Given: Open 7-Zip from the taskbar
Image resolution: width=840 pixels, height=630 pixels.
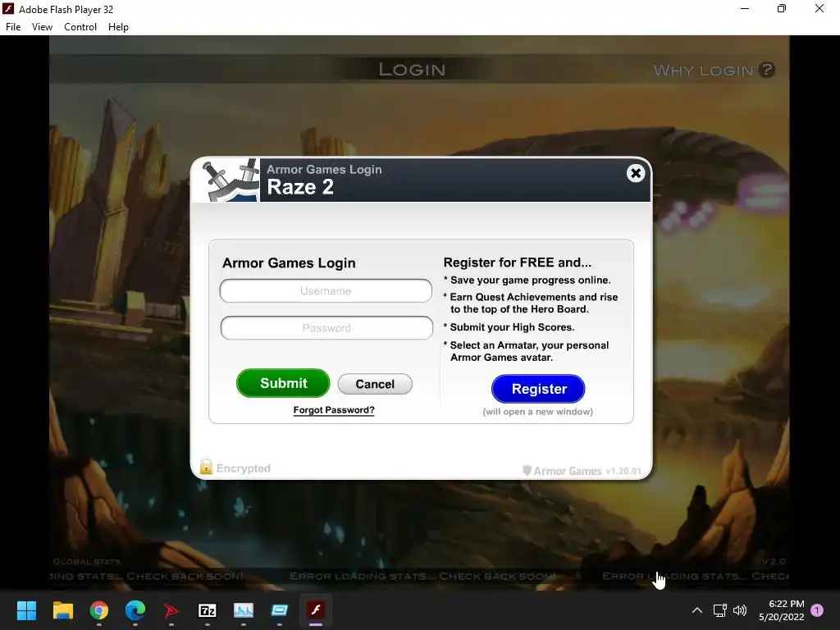Looking at the screenshot, I should [208, 610].
